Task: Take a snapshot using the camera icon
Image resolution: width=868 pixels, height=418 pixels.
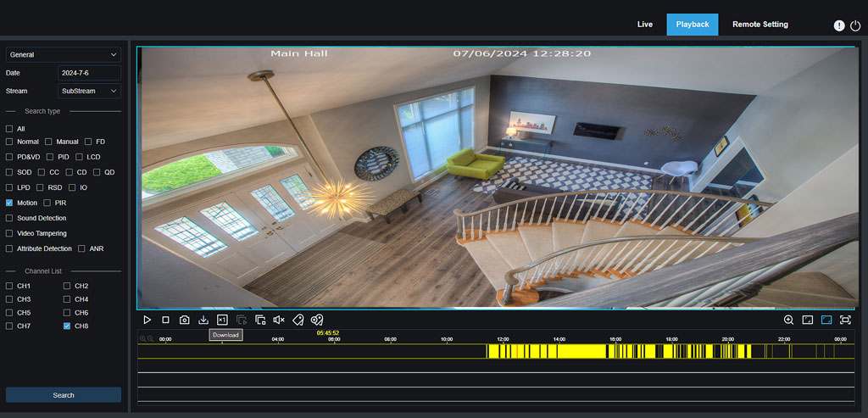Action: click(185, 320)
